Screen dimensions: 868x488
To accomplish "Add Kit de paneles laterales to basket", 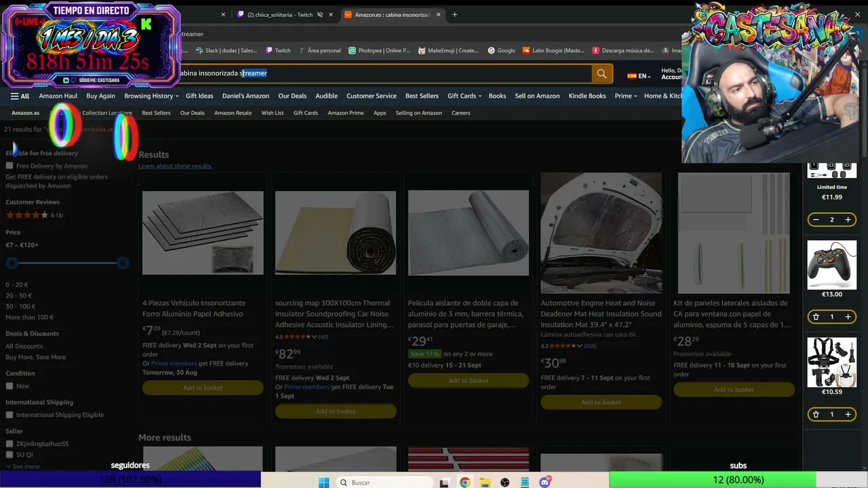I will pos(734,390).
